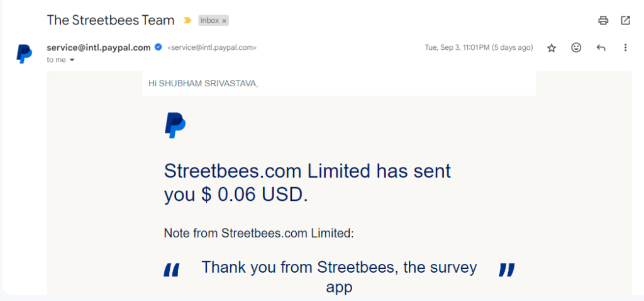Click the reply arrow icon
The width and height of the screenshot is (644, 301).
point(601,48)
